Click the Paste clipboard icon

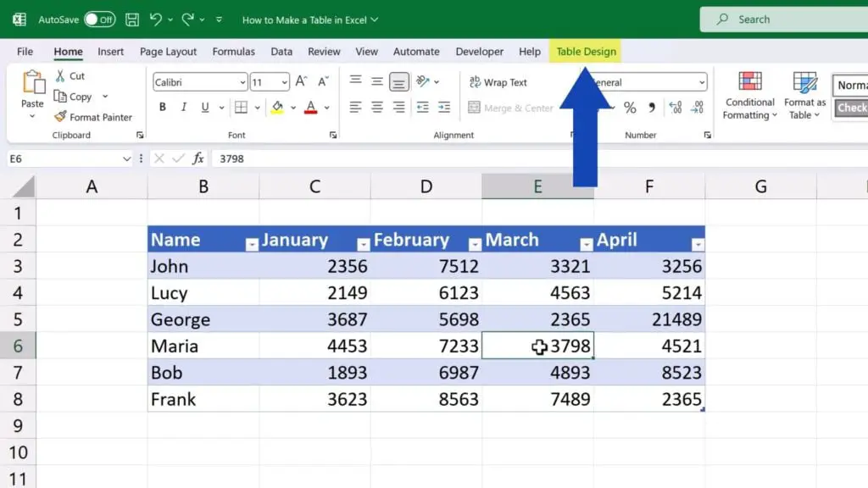(x=32, y=84)
